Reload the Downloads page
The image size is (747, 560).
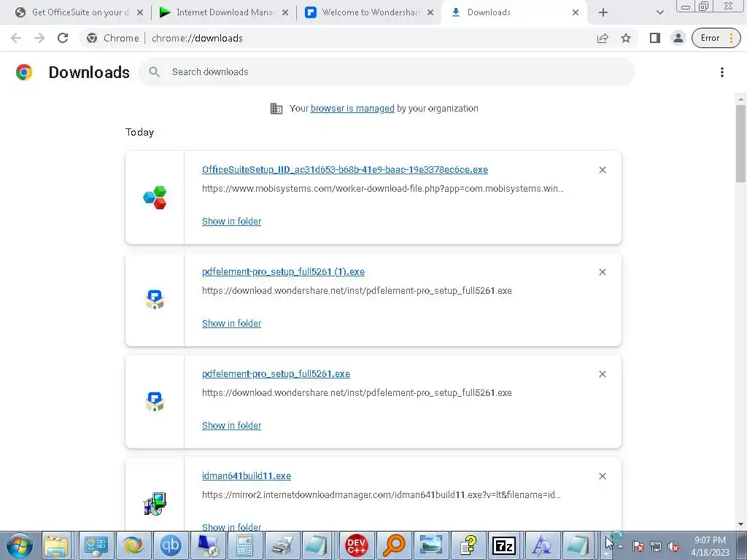click(63, 38)
